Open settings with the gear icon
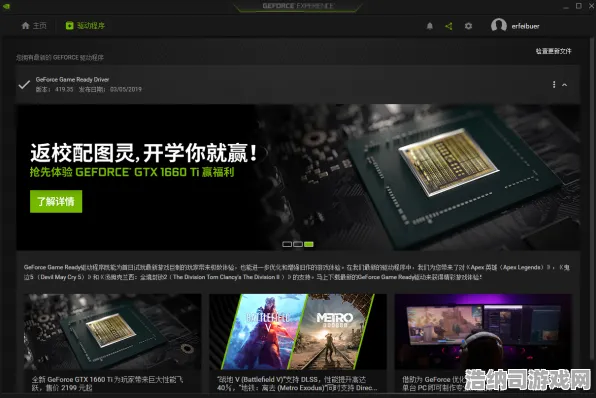Image resolution: width=596 pixels, height=398 pixels. pyautogui.click(x=468, y=26)
